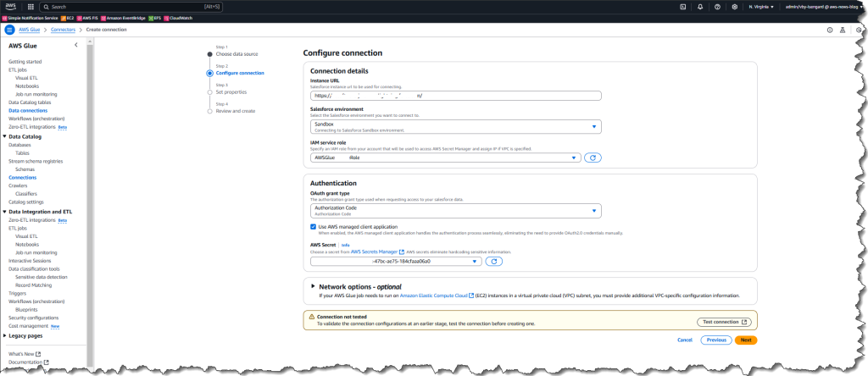Viewport: 868px width, 376px height.
Task: Open the admin account menu
Action: point(824,7)
